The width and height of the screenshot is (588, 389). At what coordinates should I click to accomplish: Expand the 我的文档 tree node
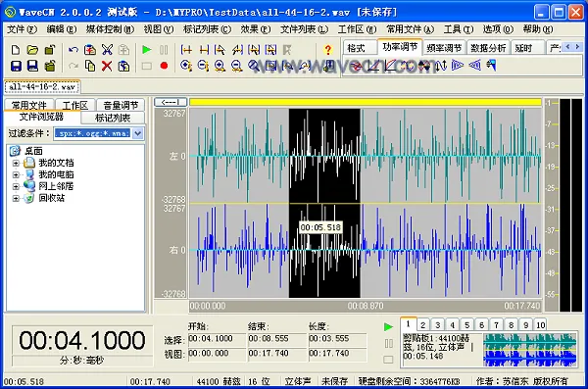tap(16, 164)
